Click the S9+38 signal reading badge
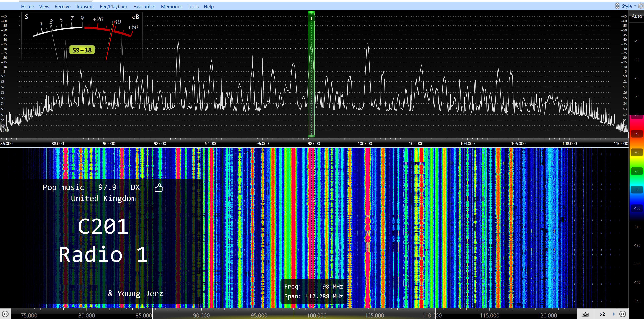 click(82, 50)
